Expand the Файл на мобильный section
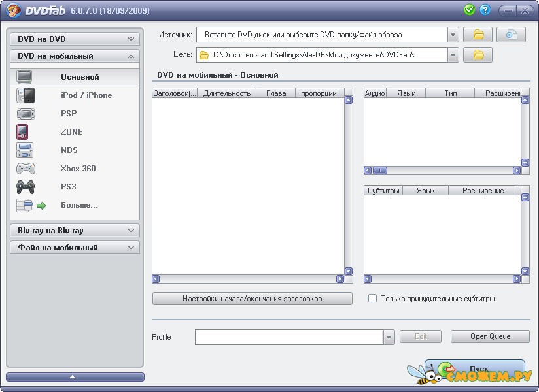The height and width of the screenshot is (392, 539). pyautogui.click(x=75, y=247)
